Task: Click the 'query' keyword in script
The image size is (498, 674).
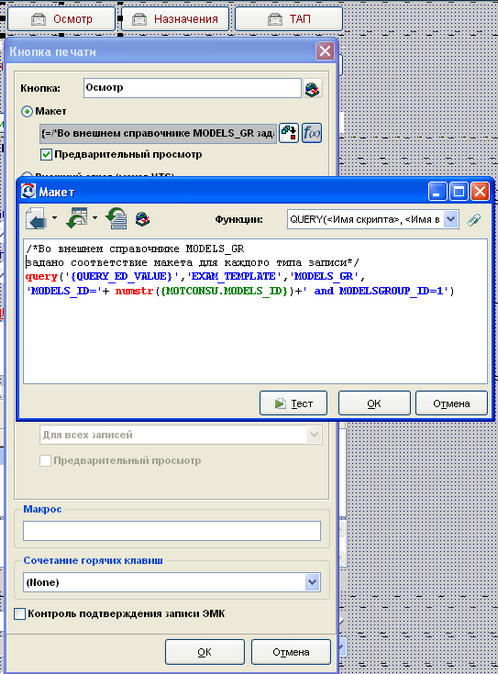Action: tap(41, 276)
